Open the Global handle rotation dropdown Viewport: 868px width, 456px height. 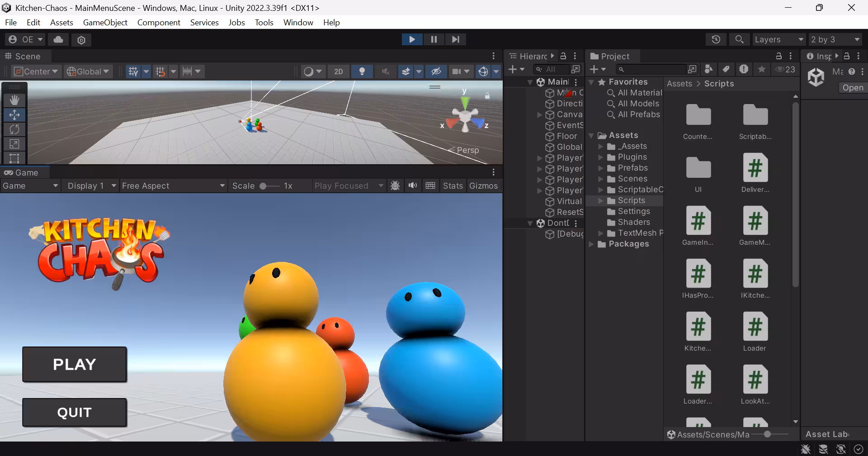coord(88,71)
